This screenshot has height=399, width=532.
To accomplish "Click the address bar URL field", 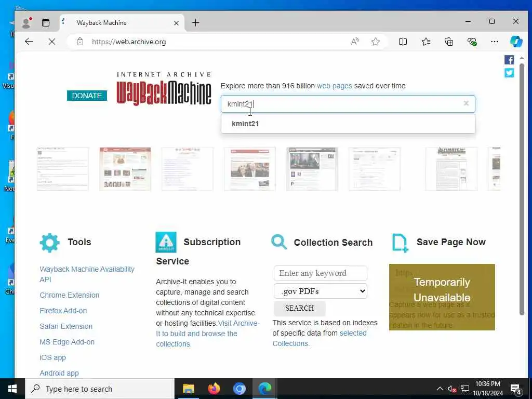I will 217,42.
